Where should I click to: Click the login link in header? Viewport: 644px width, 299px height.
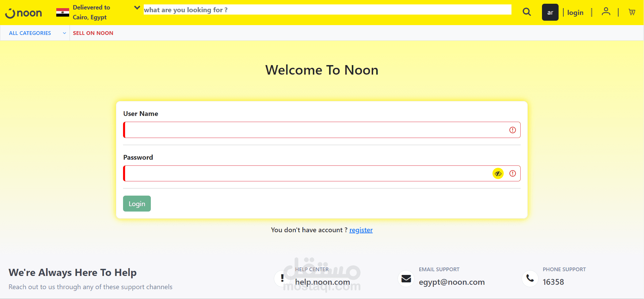coord(575,13)
